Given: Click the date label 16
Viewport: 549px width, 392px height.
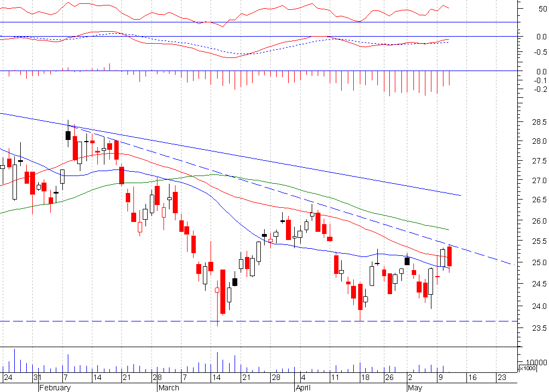Looking at the screenshot, I should pos(472,378).
